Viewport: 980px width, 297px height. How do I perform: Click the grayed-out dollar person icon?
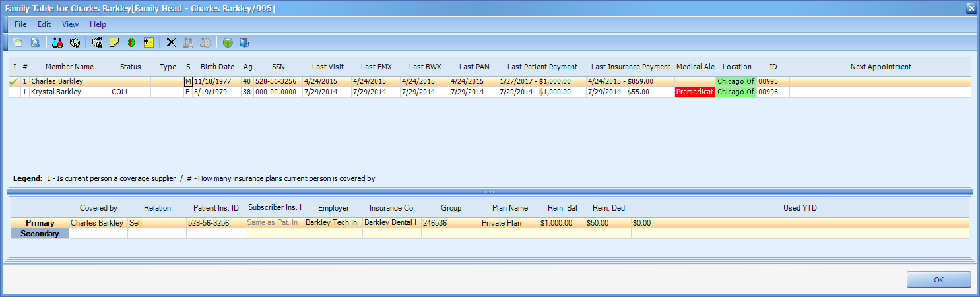tap(205, 42)
